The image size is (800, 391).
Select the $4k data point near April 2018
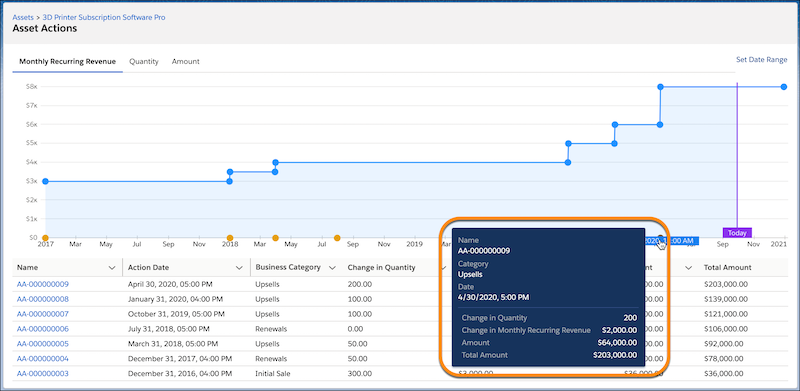pos(276,163)
